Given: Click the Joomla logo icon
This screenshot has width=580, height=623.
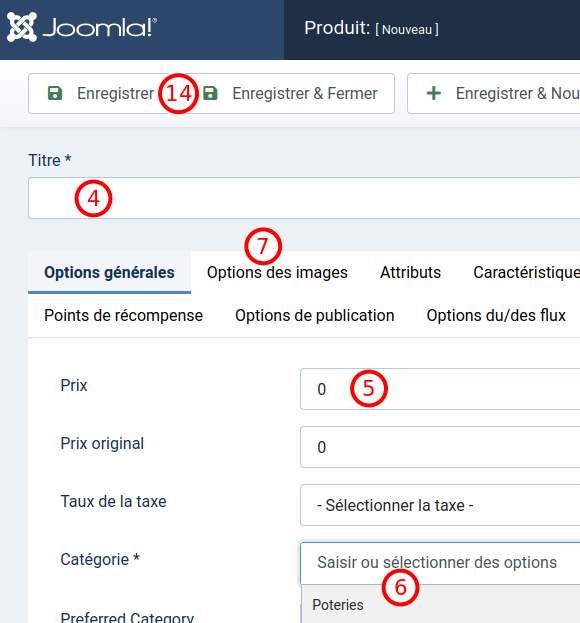Looking at the screenshot, I should coord(22,27).
